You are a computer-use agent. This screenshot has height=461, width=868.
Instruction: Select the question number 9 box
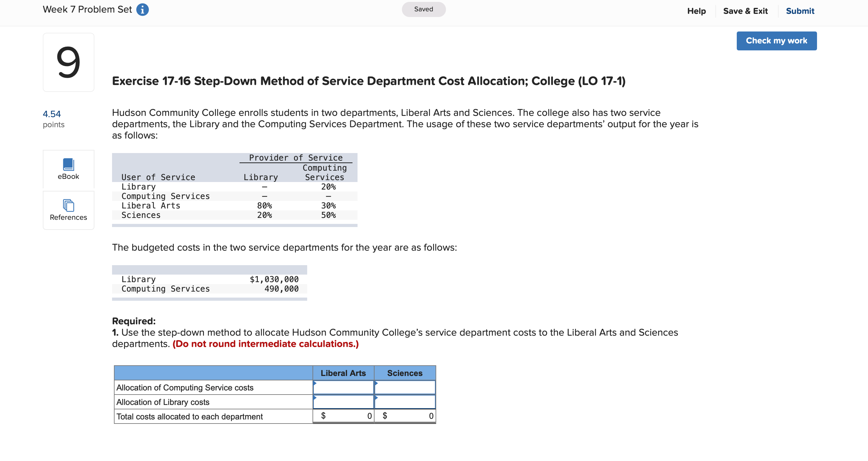click(x=68, y=62)
